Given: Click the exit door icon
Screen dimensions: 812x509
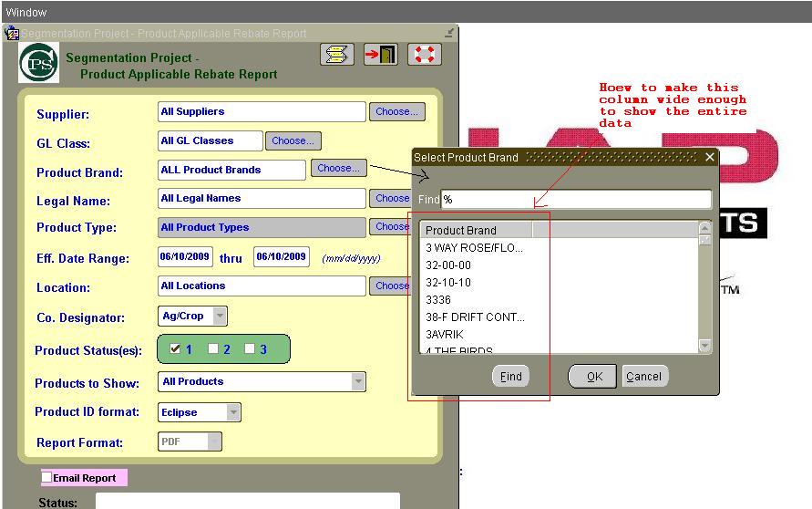Looking at the screenshot, I should tap(380, 55).
